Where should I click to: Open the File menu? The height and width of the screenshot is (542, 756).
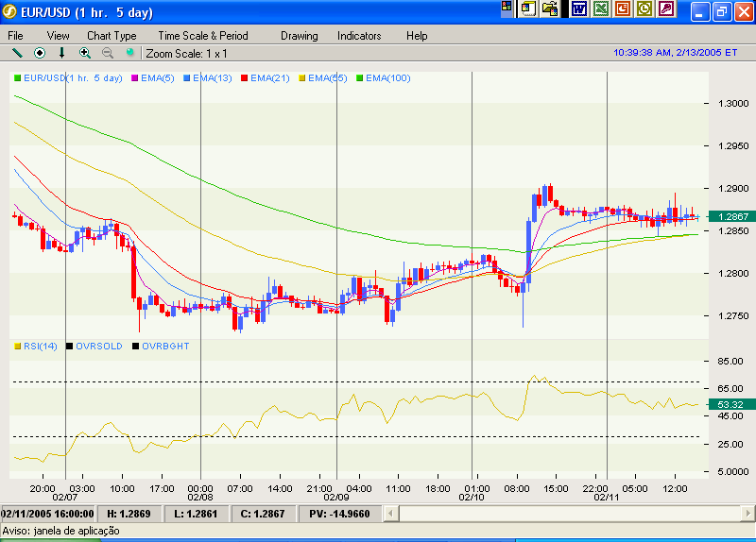[x=16, y=36]
